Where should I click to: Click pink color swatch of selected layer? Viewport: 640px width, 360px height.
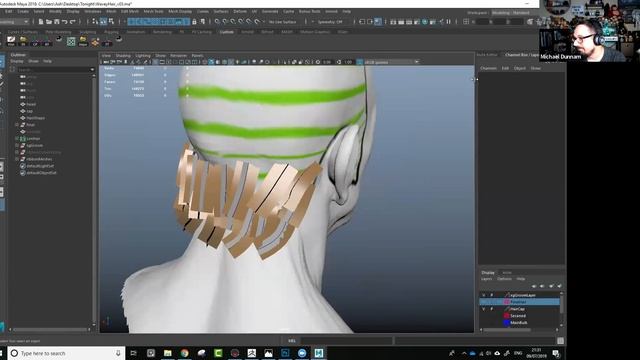click(x=507, y=302)
